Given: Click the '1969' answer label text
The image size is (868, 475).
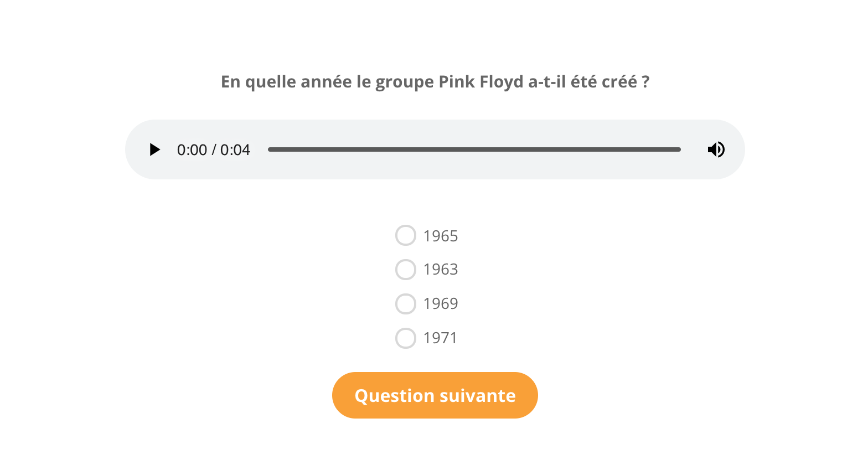Looking at the screenshot, I should pyautogui.click(x=441, y=304).
